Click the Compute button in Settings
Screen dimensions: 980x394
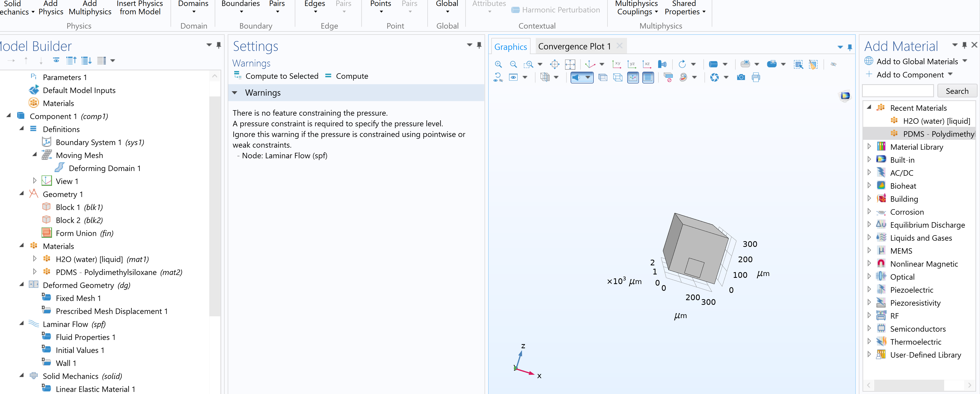click(347, 76)
